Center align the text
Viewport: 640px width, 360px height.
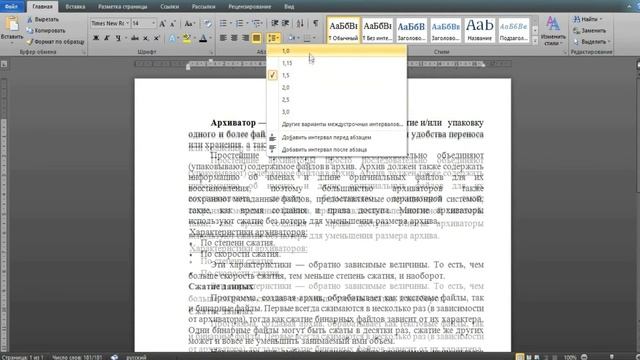(234, 38)
